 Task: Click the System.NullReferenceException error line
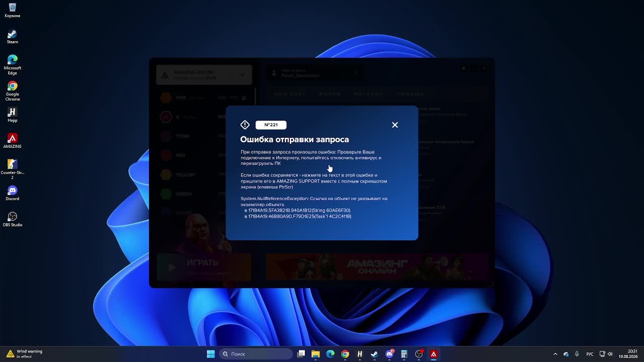point(314,201)
